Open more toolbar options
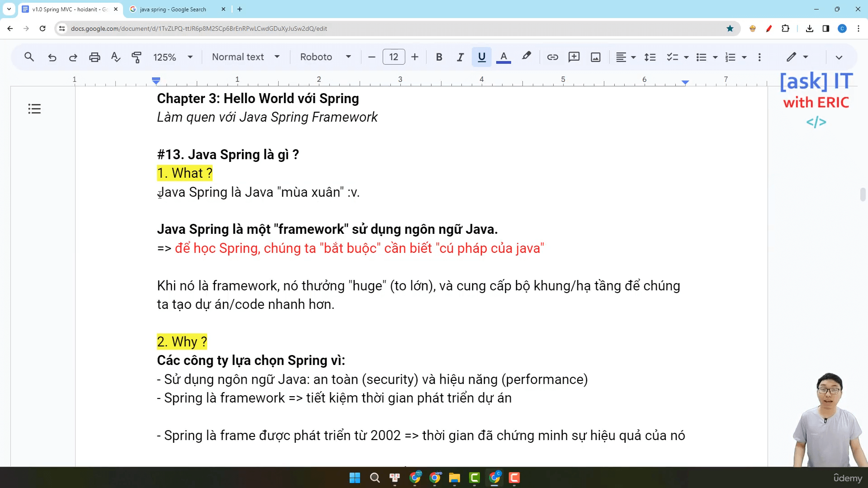Screen dimensions: 868x488 [x=759, y=57]
